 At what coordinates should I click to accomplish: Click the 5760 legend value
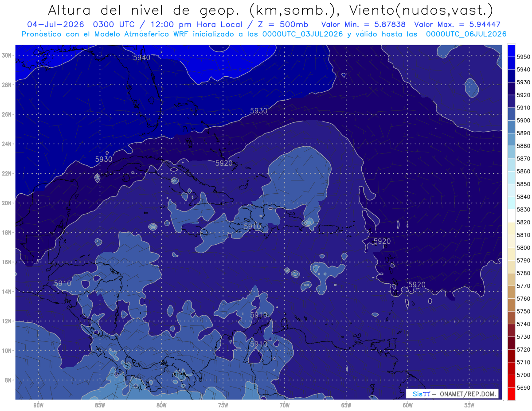(x=524, y=298)
